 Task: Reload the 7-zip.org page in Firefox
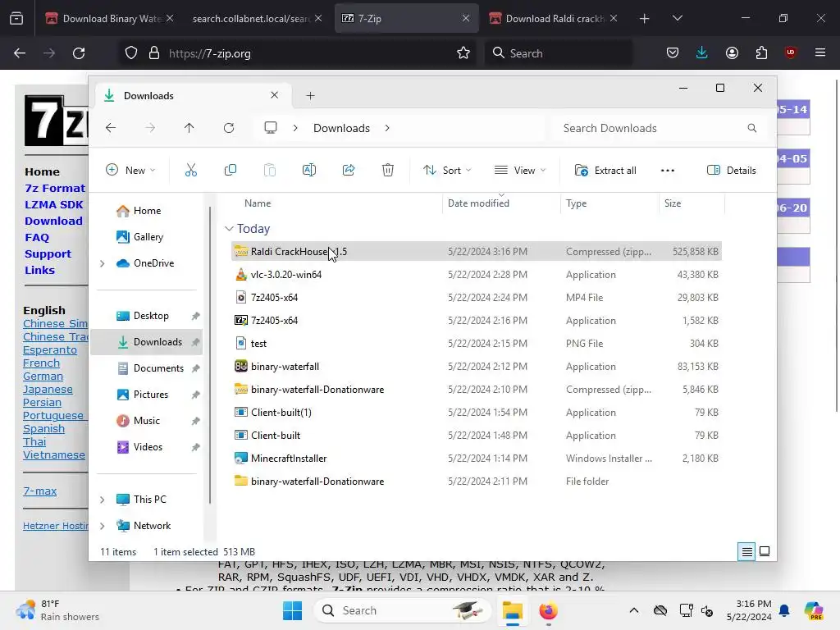[x=79, y=53]
